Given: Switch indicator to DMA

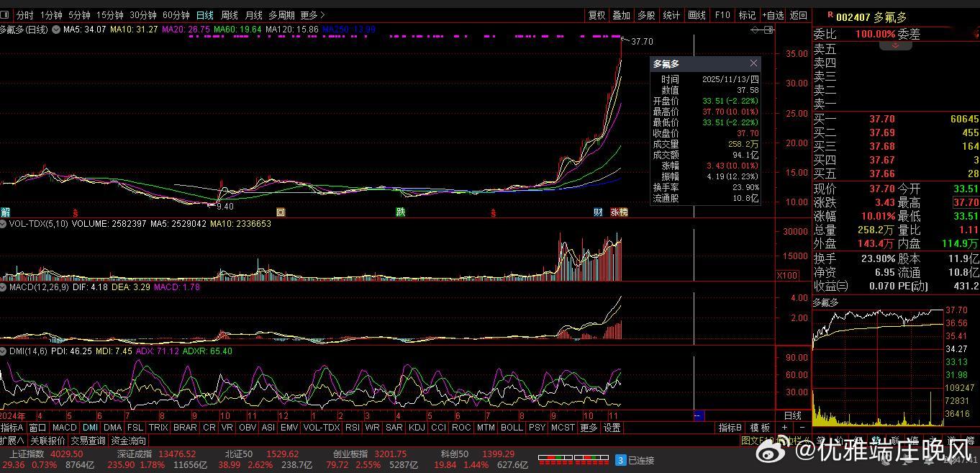Looking at the screenshot, I should [113, 428].
